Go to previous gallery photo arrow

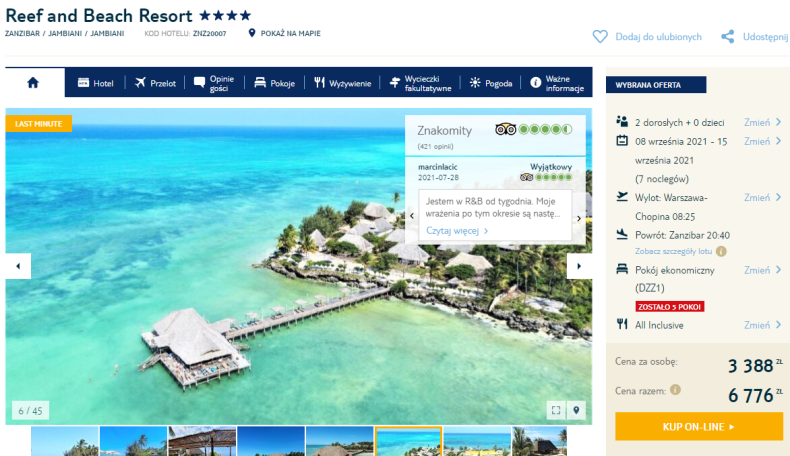click(x=18, y=266)
